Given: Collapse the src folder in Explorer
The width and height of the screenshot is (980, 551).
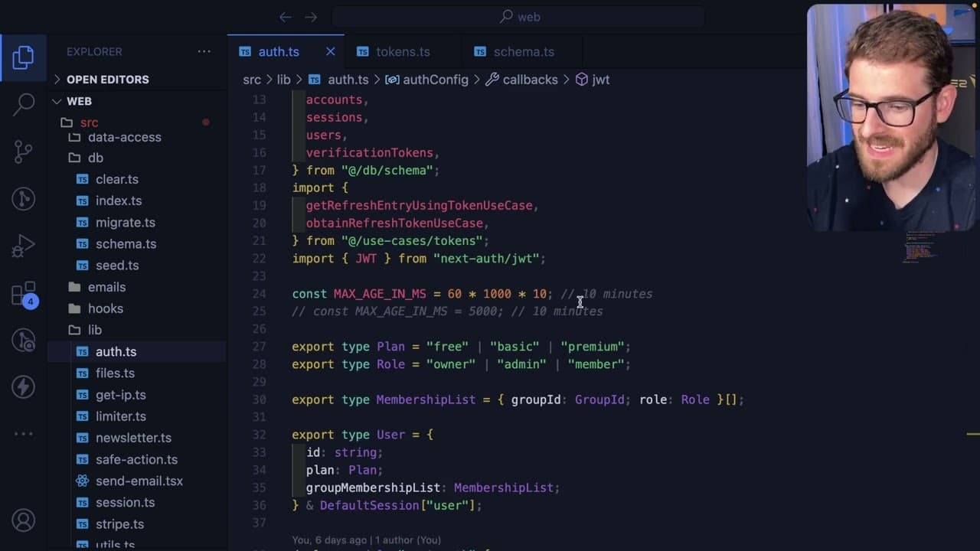Looking at the screenshot, I should pos(89,122).
